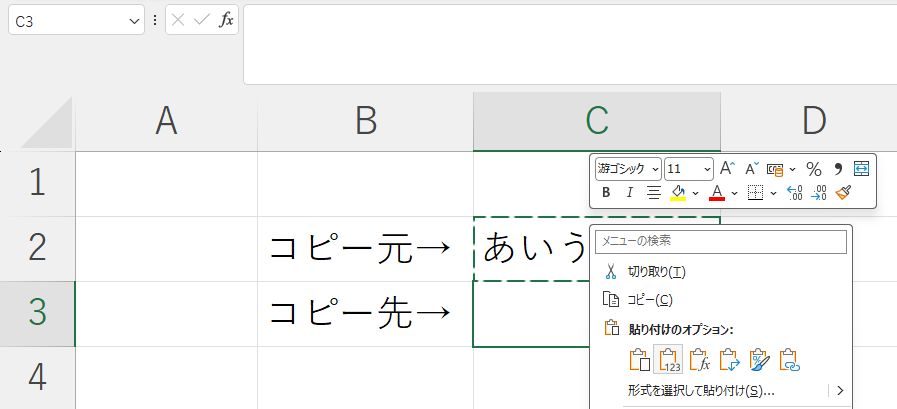Decrease decimal places icon
The height and width of the screenshot is (409, 897).
point(819,193)
